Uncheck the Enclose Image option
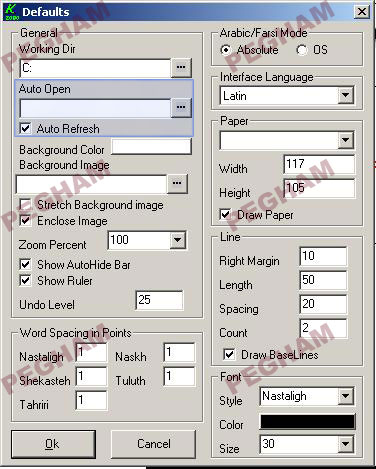Screen dimensions: 376x469 25,221
